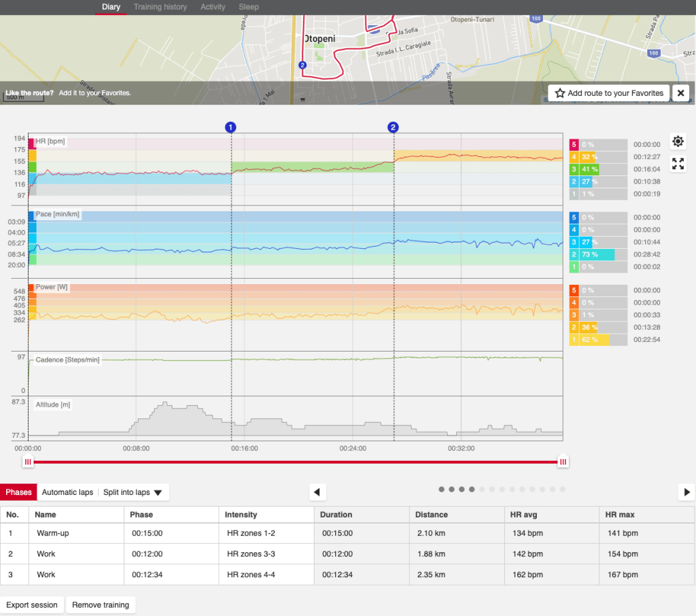Close the favorites route banner
This screenshot has width=696, height=616.
[x=680, y=93]
